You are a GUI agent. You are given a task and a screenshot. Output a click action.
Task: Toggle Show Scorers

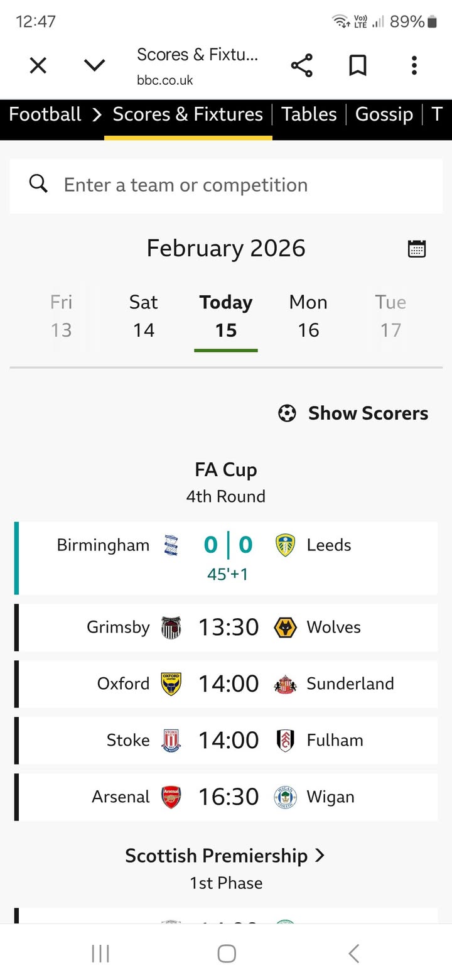[x=353, y=413]
